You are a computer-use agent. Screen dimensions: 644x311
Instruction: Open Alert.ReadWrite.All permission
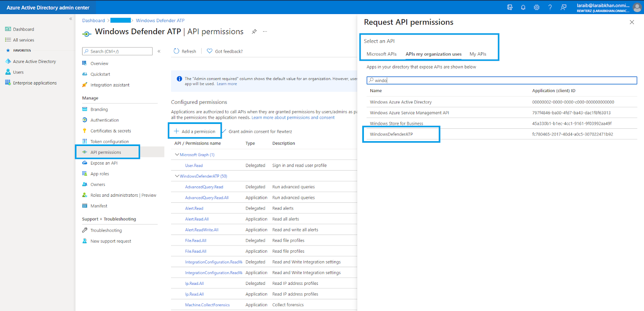[202, 230]
